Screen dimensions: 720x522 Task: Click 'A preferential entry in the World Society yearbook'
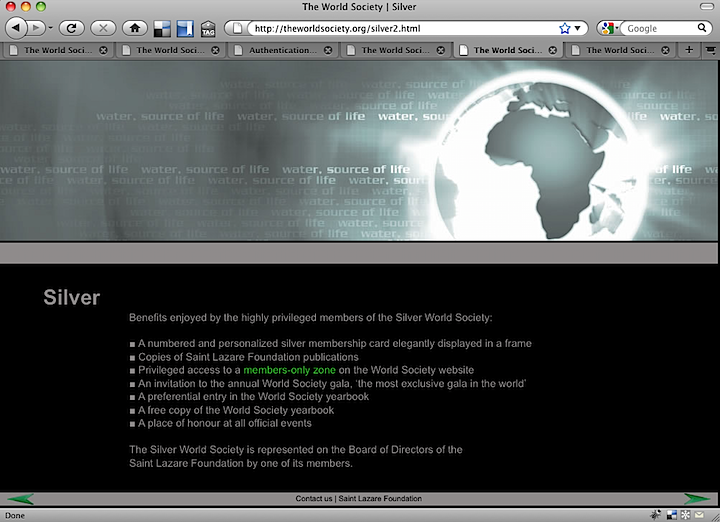click(253, 397)
